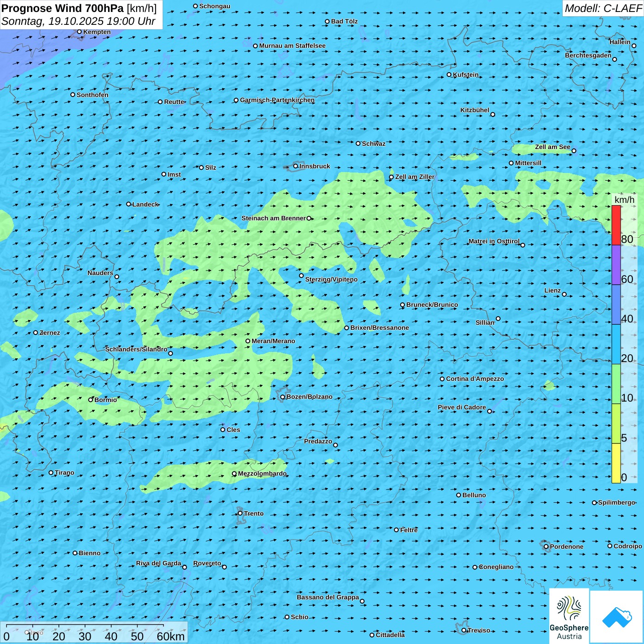This screenshot has width=644, height=644.
Task: Click the Innsbruck city marker
Action: pyautogui.click(x=296, y=166)
